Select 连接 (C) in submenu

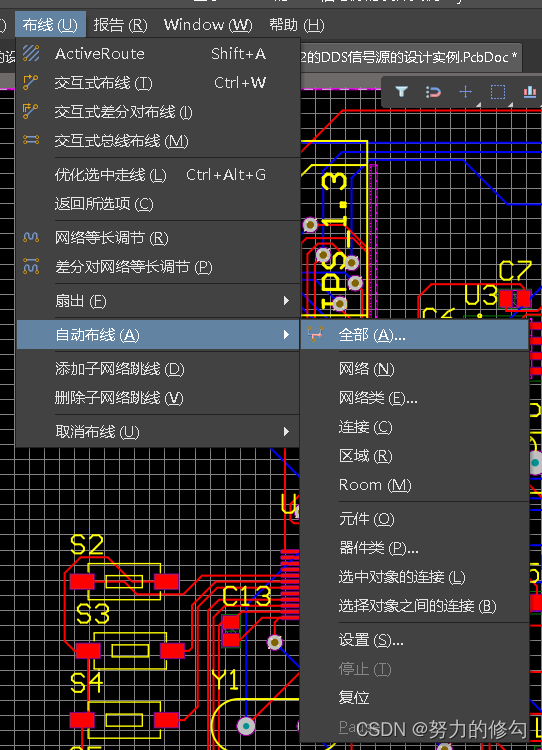tap(414, 427)
